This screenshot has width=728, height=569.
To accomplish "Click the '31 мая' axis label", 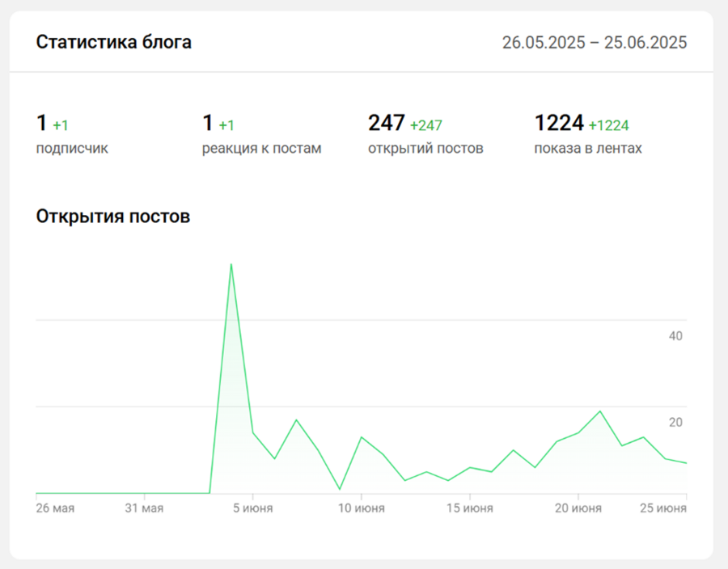I will coord(144,508).
